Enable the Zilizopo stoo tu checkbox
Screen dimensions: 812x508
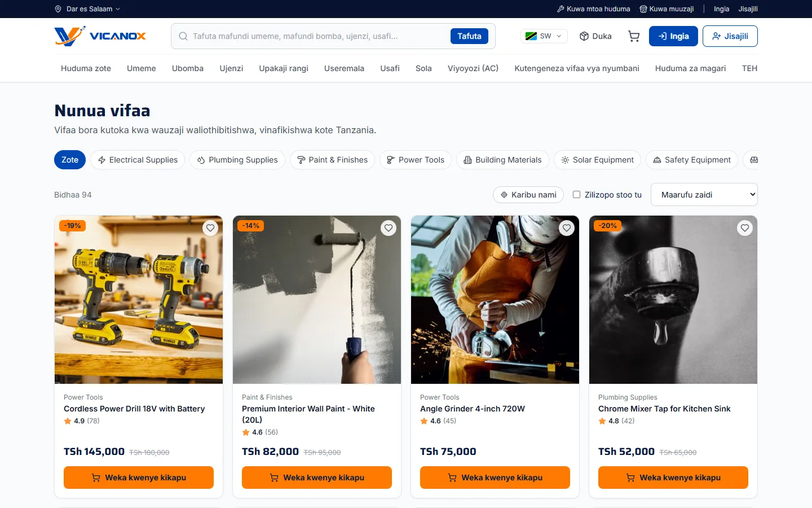pyautogui.click(x=576, y=194)
